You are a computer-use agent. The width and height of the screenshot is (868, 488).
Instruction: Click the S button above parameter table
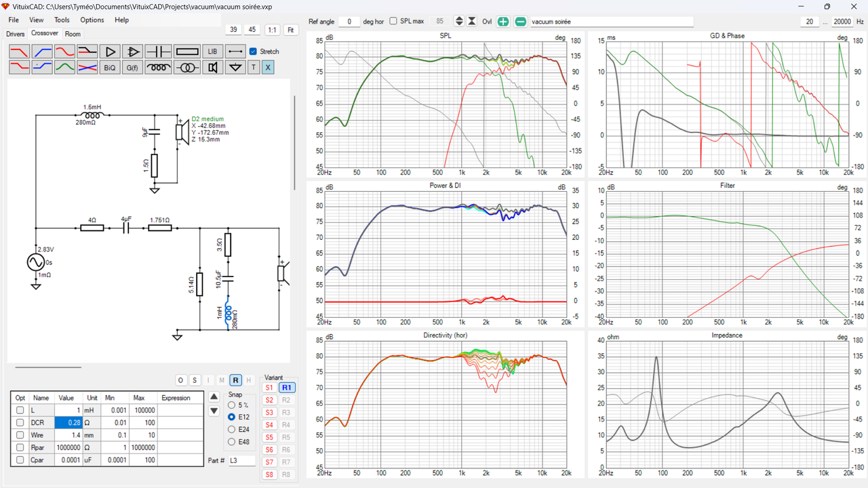pyautogui.click(x=194, y=380)
